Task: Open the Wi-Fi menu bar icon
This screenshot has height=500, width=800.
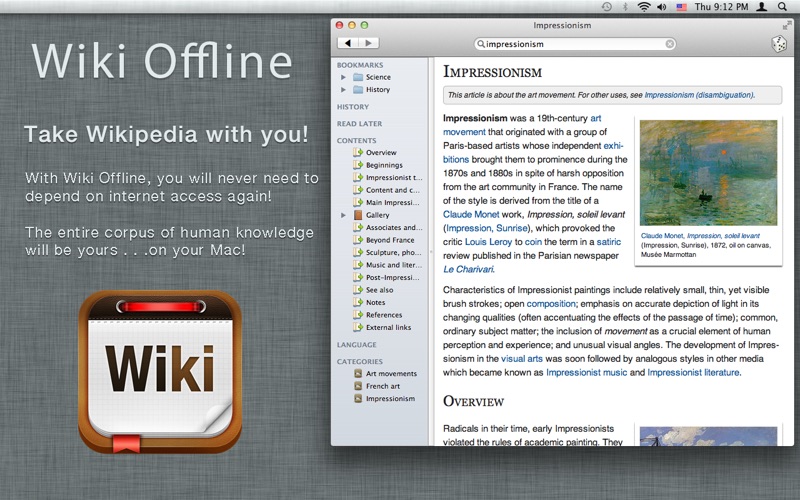Action: click(644, 7)
